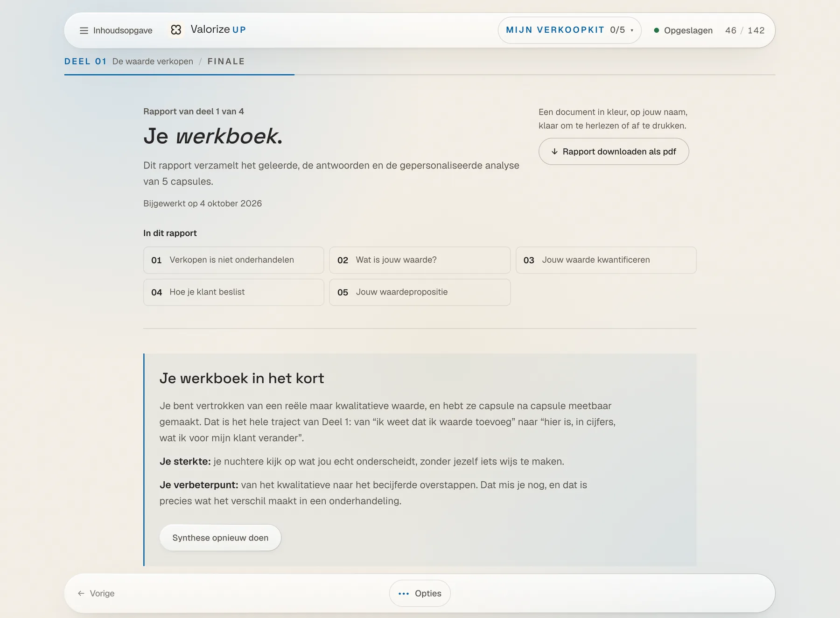Image resolution: width=840 pixels, height=618 pixels.
Task: Open the Opties button
Action: [x=420, y=593]
